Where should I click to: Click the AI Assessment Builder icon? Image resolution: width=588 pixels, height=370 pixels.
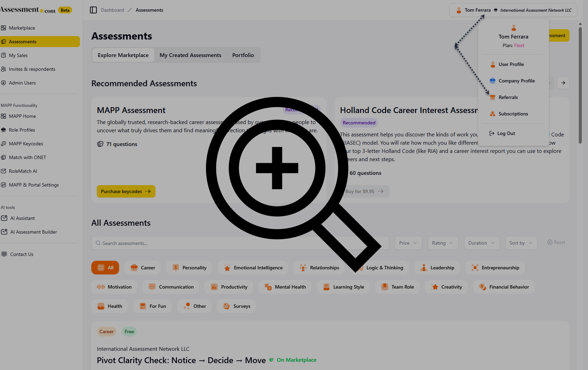tap(4, 232)
